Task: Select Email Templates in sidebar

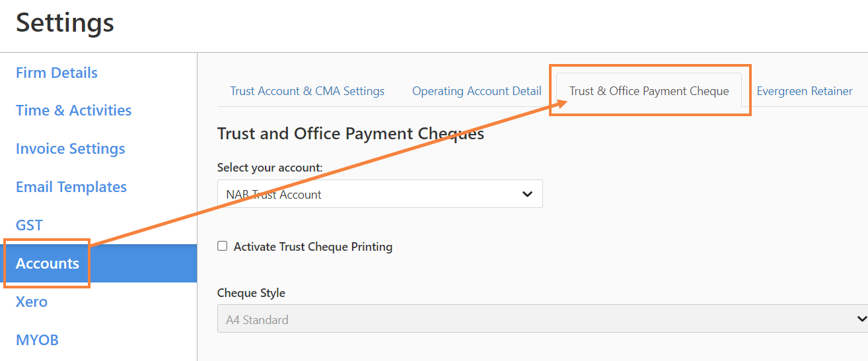Action: click(71, 187)
